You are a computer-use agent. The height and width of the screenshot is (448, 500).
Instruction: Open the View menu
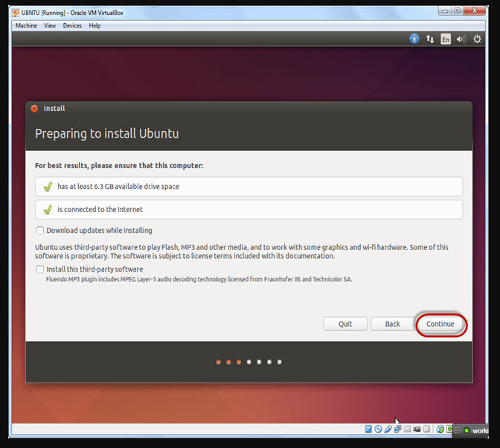point(50,25)
